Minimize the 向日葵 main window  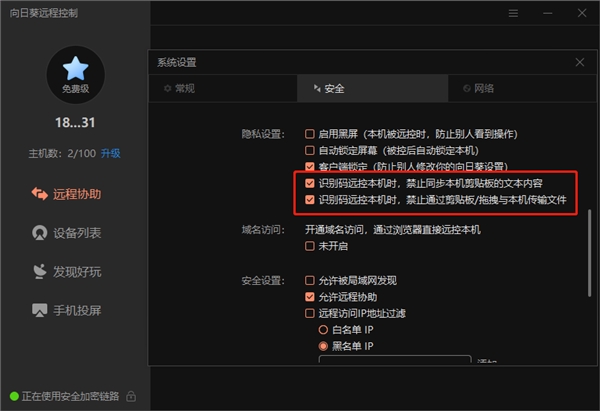[x=548, y=13]
